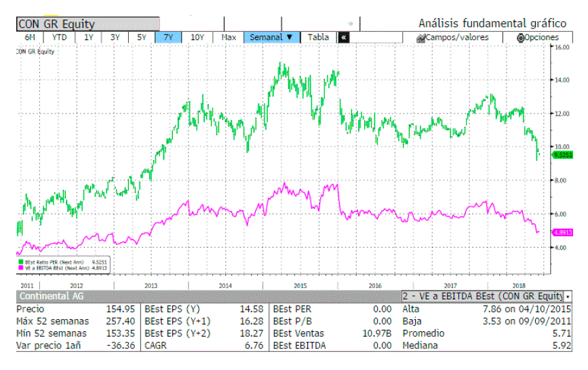588x370 pixels.
Task: Click the Promedio value 5.71
Action: tap(562, 333)
